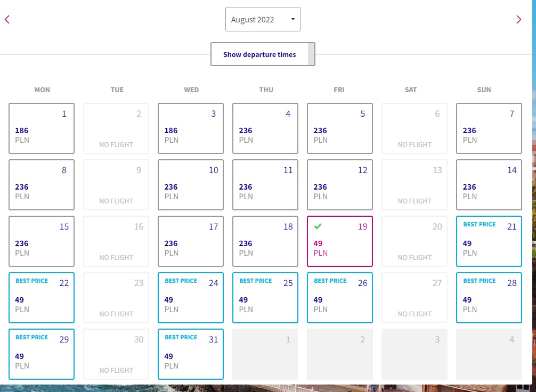This screenshot has height=392, width=536.
Task: Click the dropdown arrow beside August 2022
Action: (293, 19)
